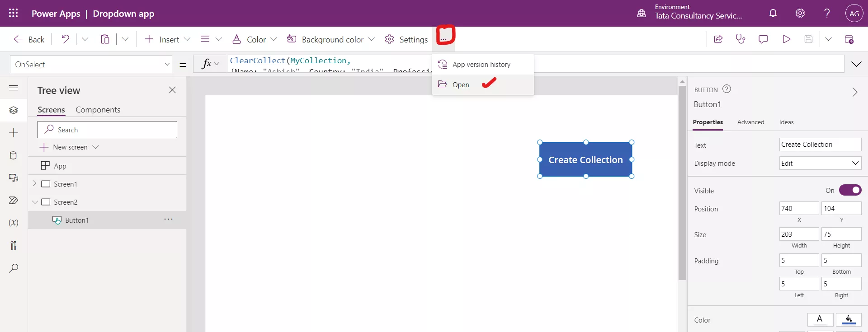Click the environment globe icon
Viewport: 868px width, 332px height.
[642, 13]
